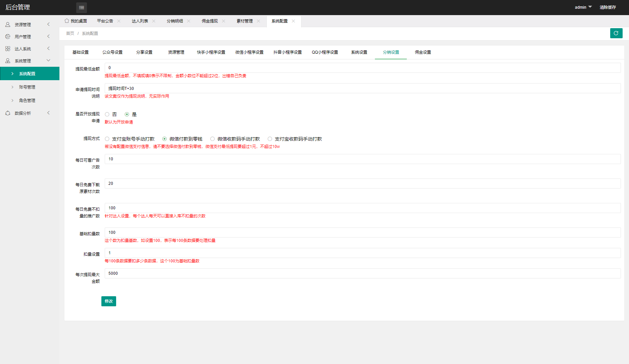This screenshot has width=629, height=364.
Task: Click 清除缓存 in the top bar
Action: pos(608,7)
